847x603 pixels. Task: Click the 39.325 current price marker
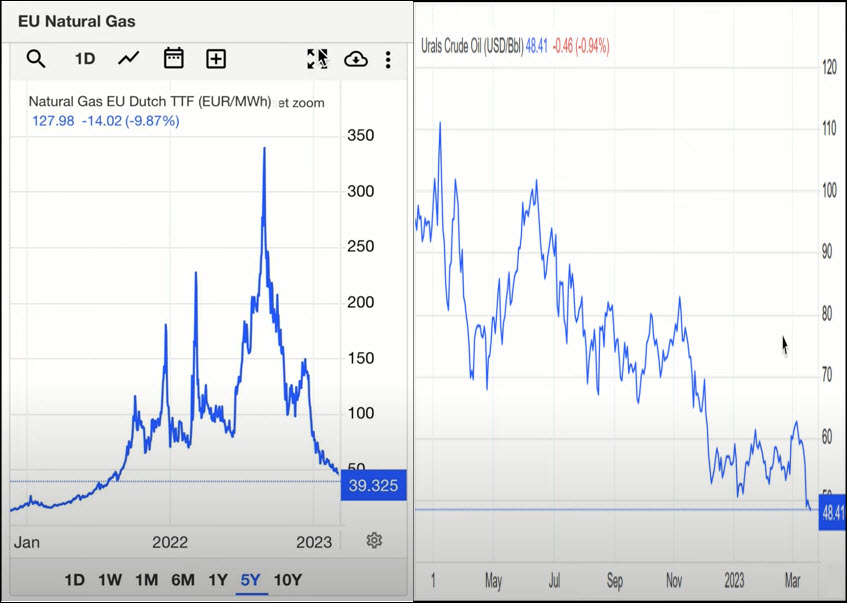coord(373,485)
